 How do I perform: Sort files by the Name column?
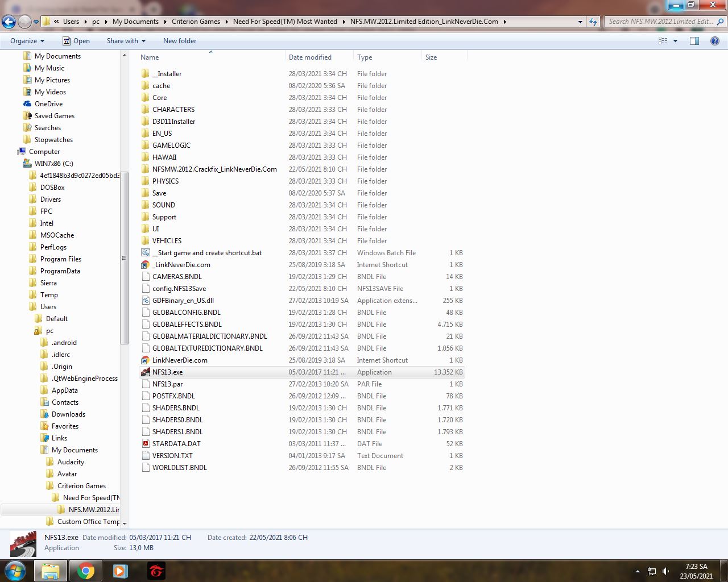[x=211, y=57]
